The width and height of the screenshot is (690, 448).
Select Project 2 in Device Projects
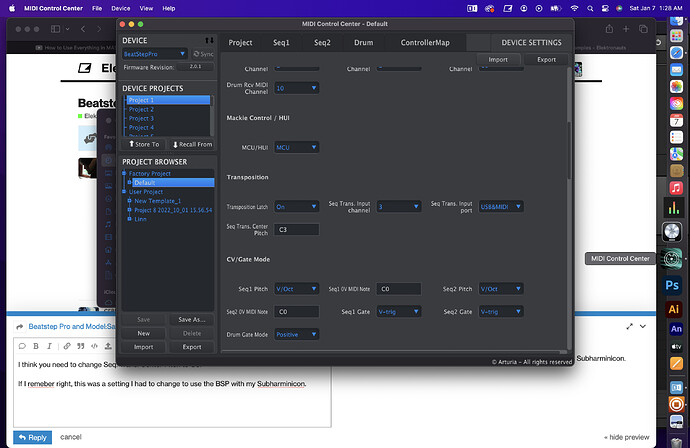pyautogui.click(x=141, y=110)
